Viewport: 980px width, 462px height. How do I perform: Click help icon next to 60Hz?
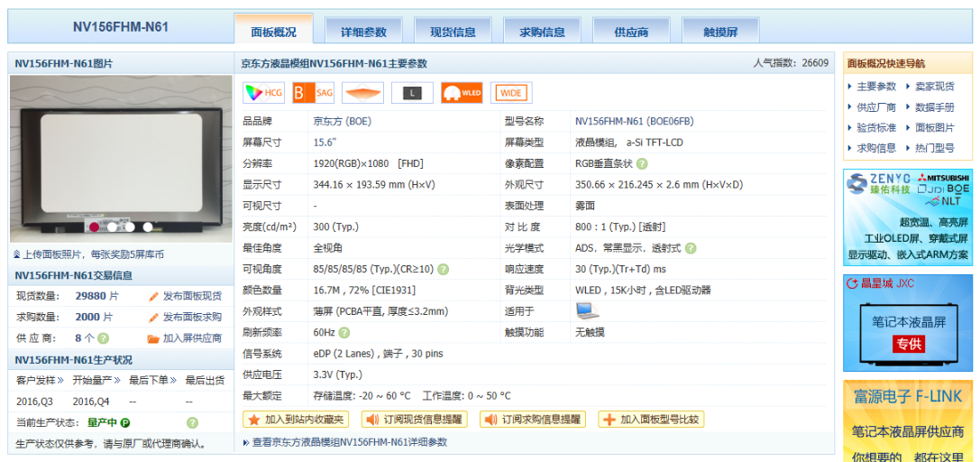(x=343, y=333)
